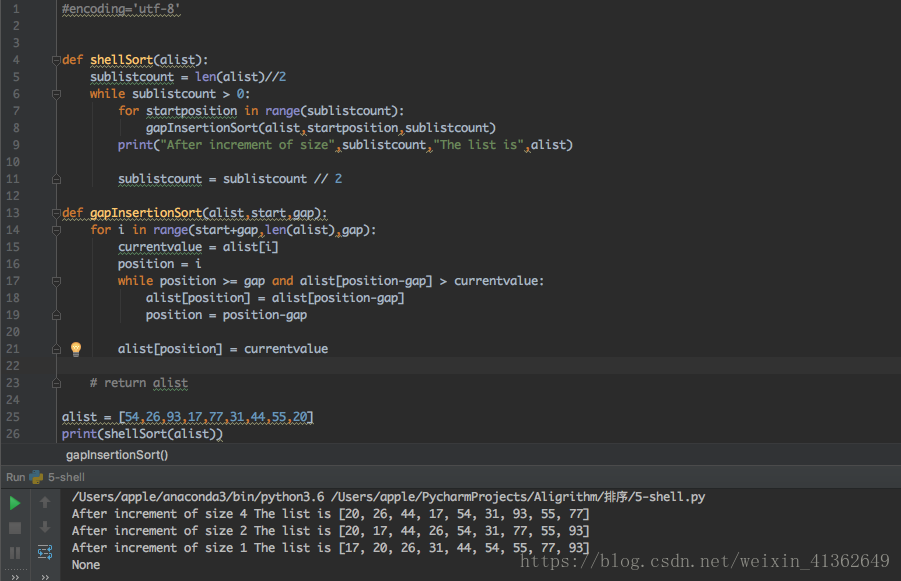Viewport: 901px width, 581px height.
Task: Click list '[54,26,93,17,77,31,44,55,20]' on line 25
Action: [x=216, y=417]
